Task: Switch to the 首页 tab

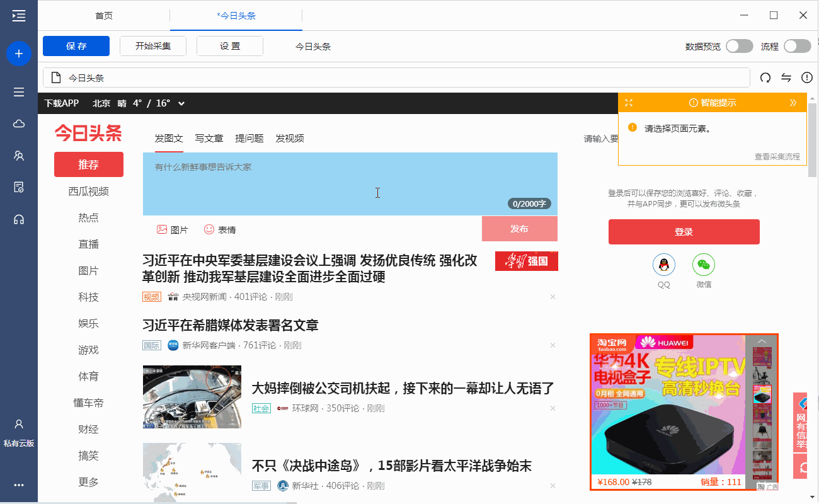Action: 104,16
